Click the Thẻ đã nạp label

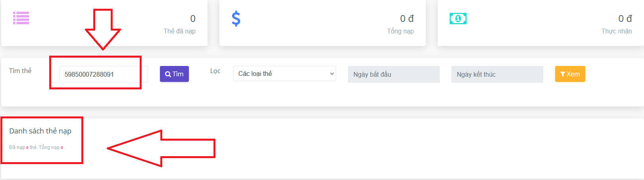tap(179, 31)
